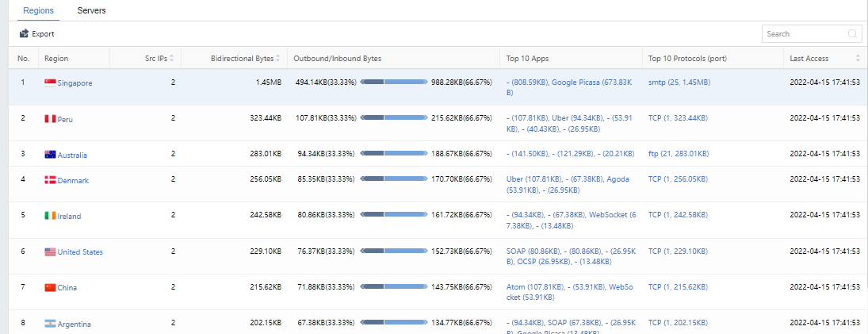Click 988.28KB(66.67%) inbound value

(461, 82)
